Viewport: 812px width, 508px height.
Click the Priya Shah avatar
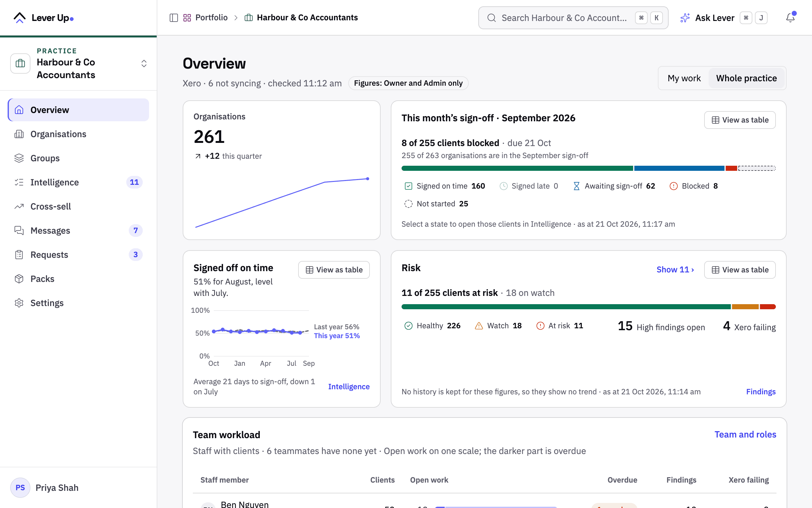pyautogui.click(x=20, y=487)
